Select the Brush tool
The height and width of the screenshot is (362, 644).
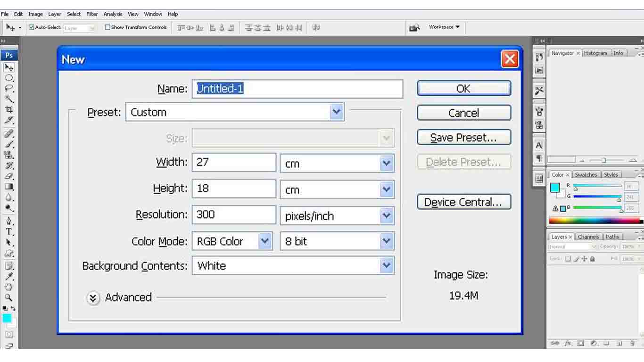pos(9,144)
